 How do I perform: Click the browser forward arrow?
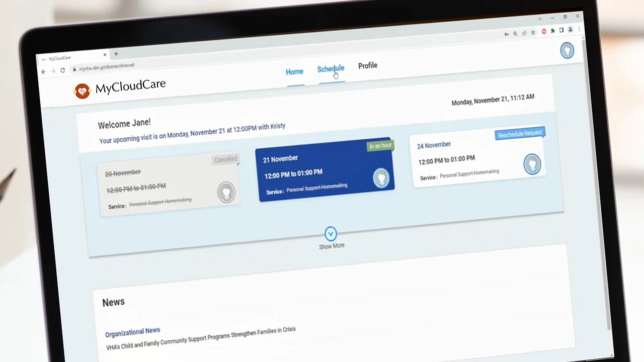[x=53, y=71]
